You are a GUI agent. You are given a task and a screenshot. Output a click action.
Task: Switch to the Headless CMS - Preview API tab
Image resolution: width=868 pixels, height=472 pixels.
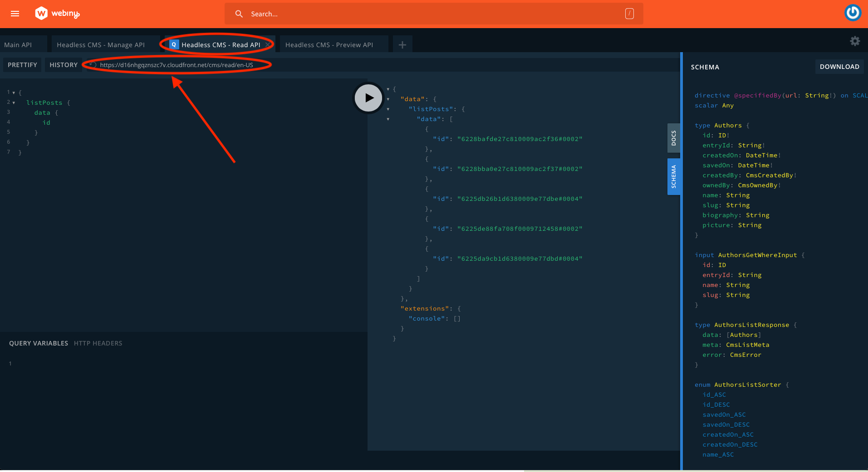pos(329,44)
